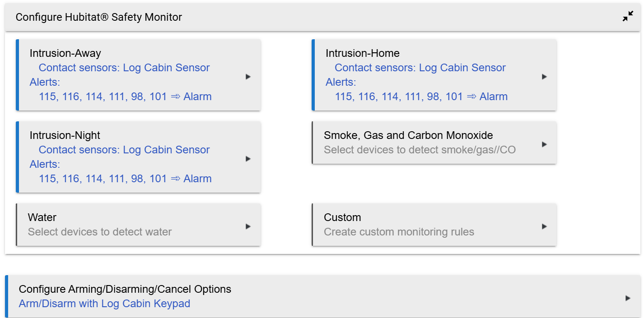This screenshot has width=644, height=318.
Task: Click Intrusion-Home alarm alerts list
Action: [x=421, y=97]
